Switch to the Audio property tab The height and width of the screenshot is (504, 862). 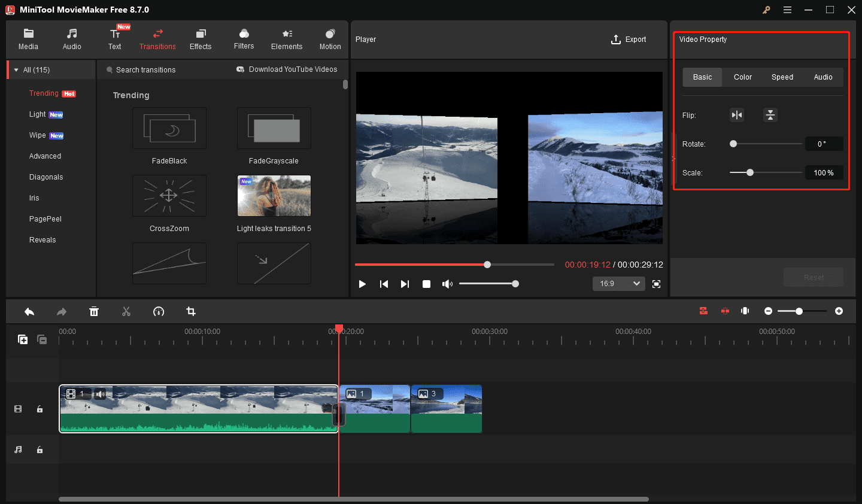pyautogui.click(x=823, y=77)
